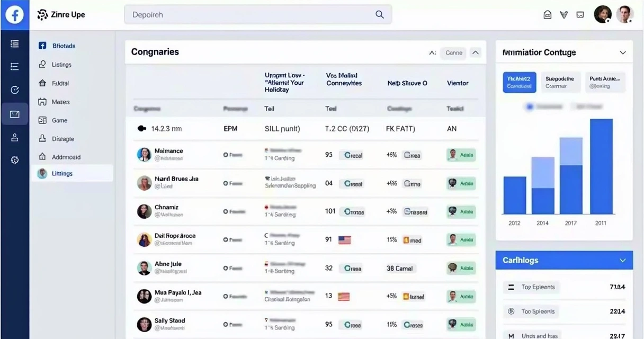Click the indented list icon in dark rail
The image size is (644, 339).
15,66
